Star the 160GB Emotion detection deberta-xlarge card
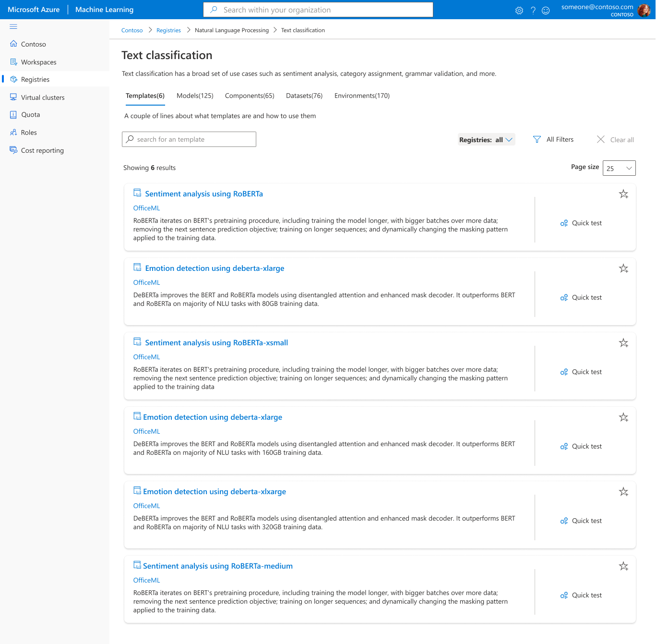Screen dimensions: 657x644 623,417
